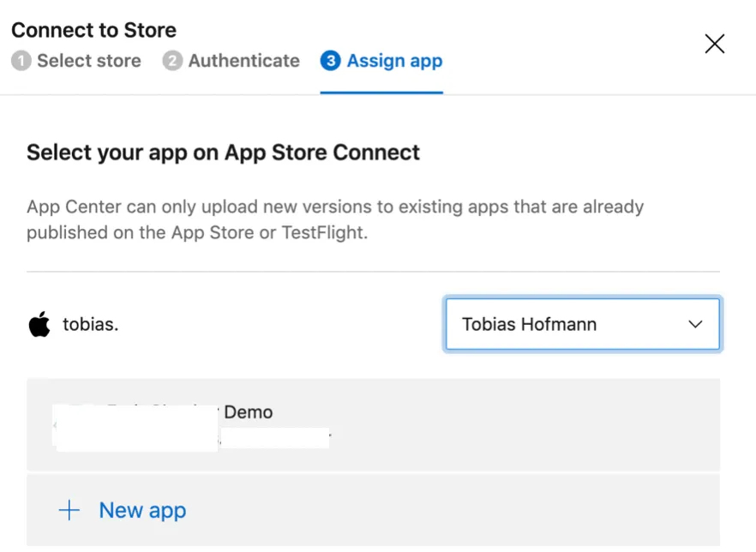Click the New app link text
The width and height of the screenshot is (756, 552).
tap(142, 511)
